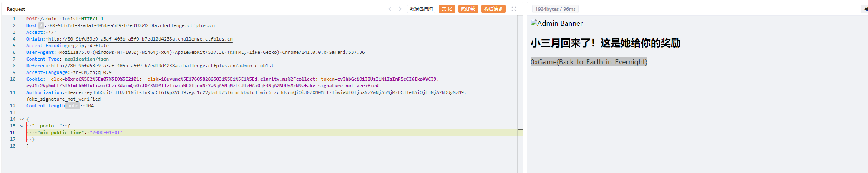Click the orange 热加载 hot reload button
The width and height of the screenshot is (868, 173).
click(x=468, y=9)
